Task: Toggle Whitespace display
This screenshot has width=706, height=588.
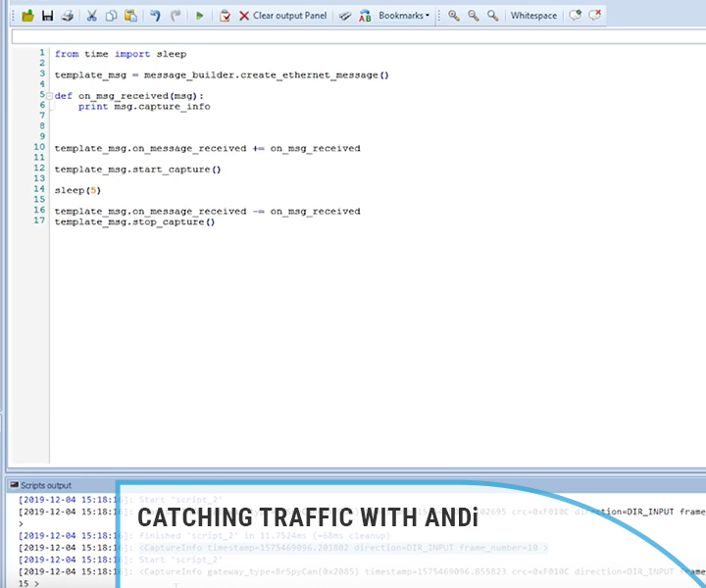Action: point(533,16)
